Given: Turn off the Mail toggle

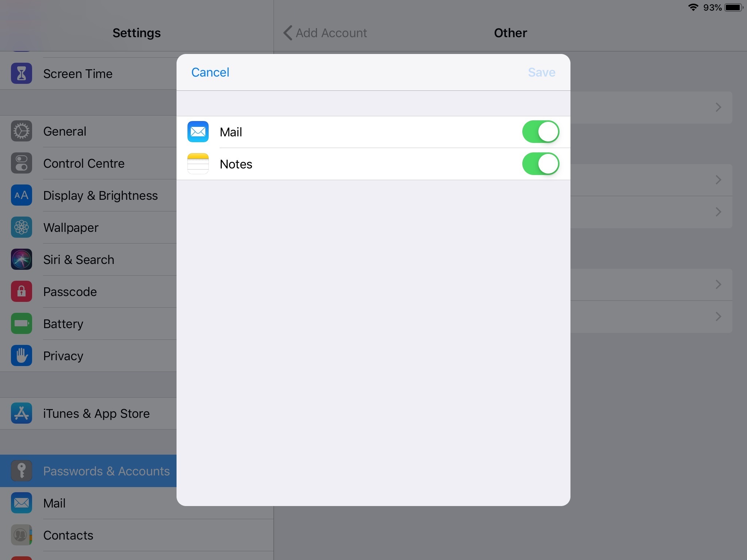Looking at the screenshot, I should pyautogui.click(x=541, y=132).
